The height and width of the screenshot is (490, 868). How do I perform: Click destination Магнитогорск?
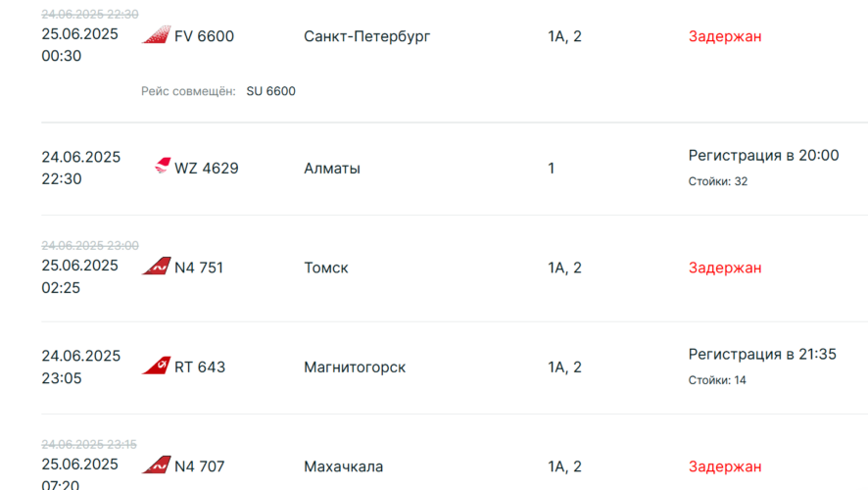(x=355, y=367)
